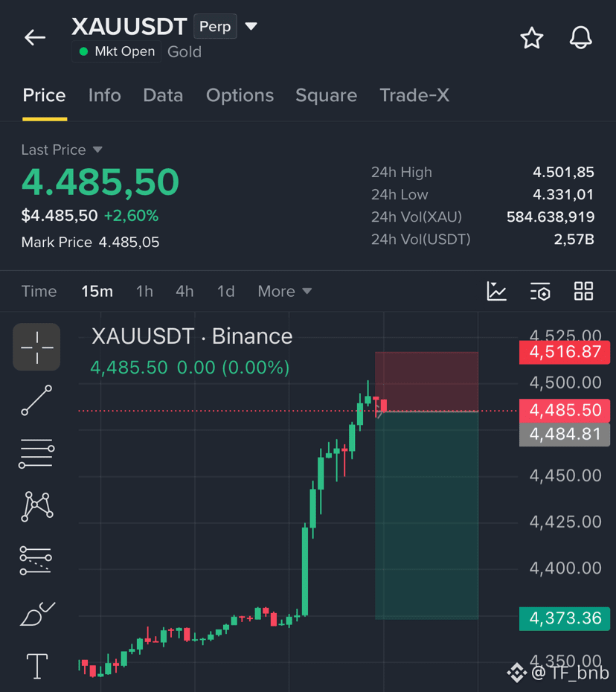
Task: Select the green take-profit zone on chart
Action: point(427,516)
